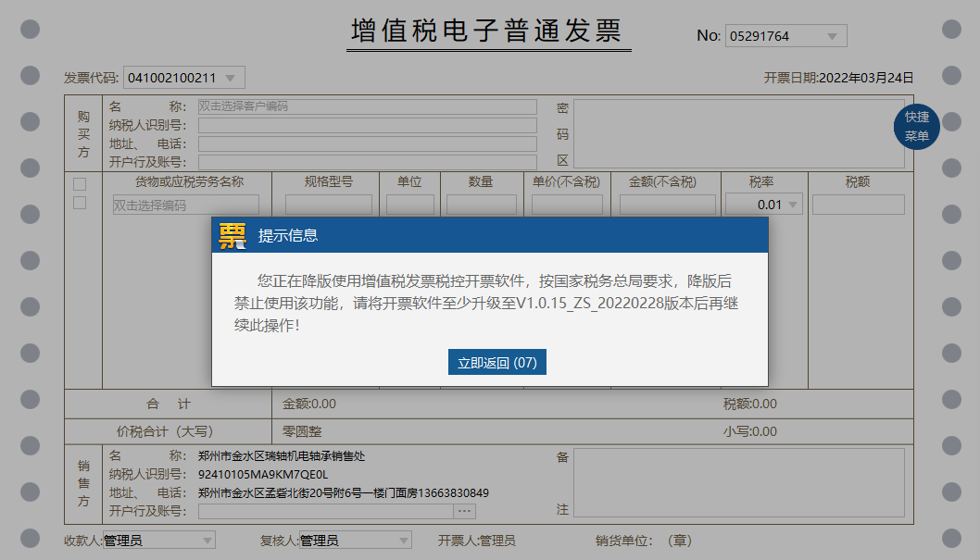Click the yellow 票 logo icon
Viewport: 980px width, 560px height.
(232, 236)
